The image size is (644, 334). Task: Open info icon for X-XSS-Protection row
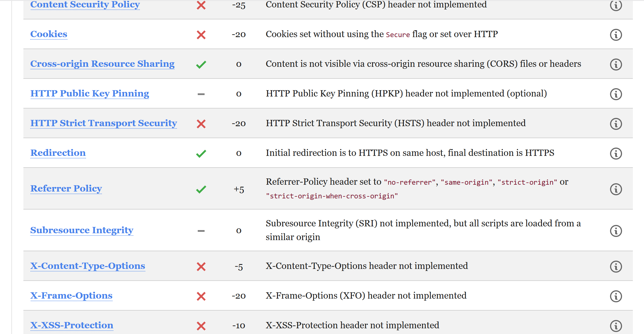616,326
